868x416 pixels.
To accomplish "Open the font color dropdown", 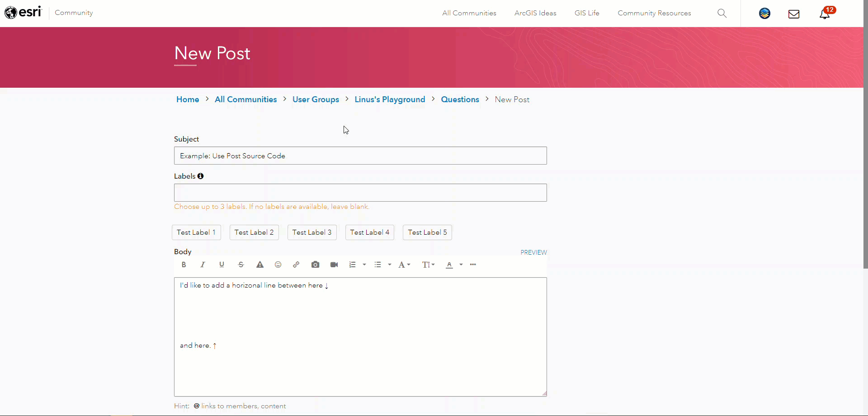I will coord(461,265).
